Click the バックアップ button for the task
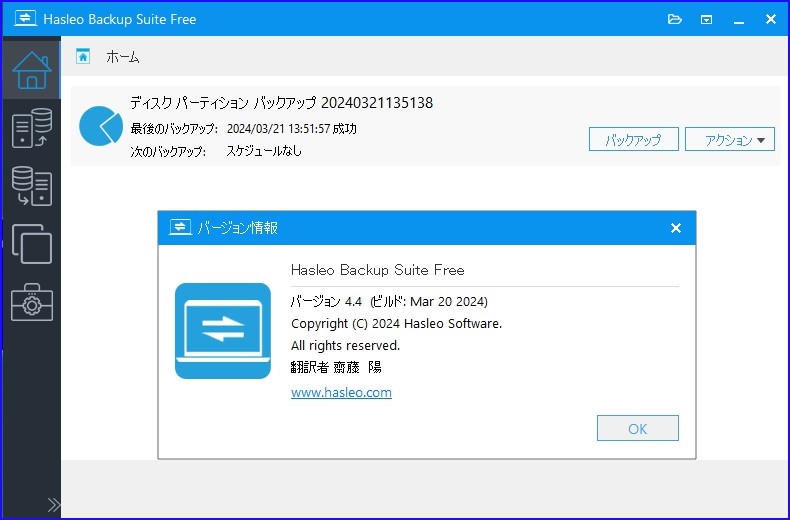 coord(634,139)
